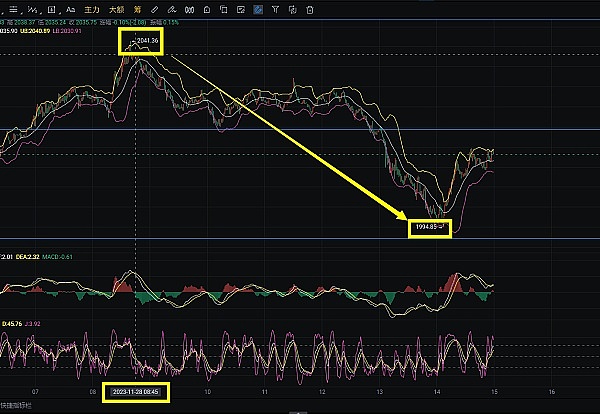600x414 pixels.
Task: Select the highlighted blue drawing tool icon
Action: coord(258,9)
